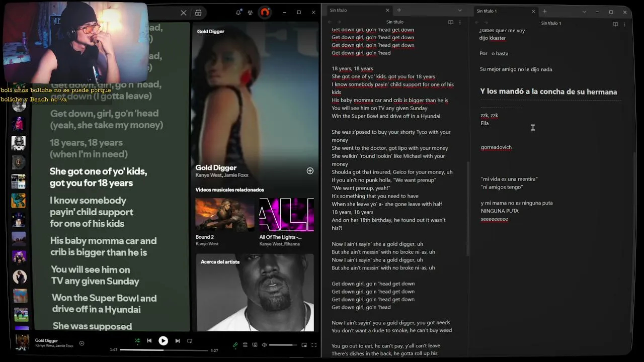Viewport: 644px width, 362px height.
Task: Jump to lyric 'I know somebody payin' child support'
Action: pyautogui.click(x=92, y=212)
